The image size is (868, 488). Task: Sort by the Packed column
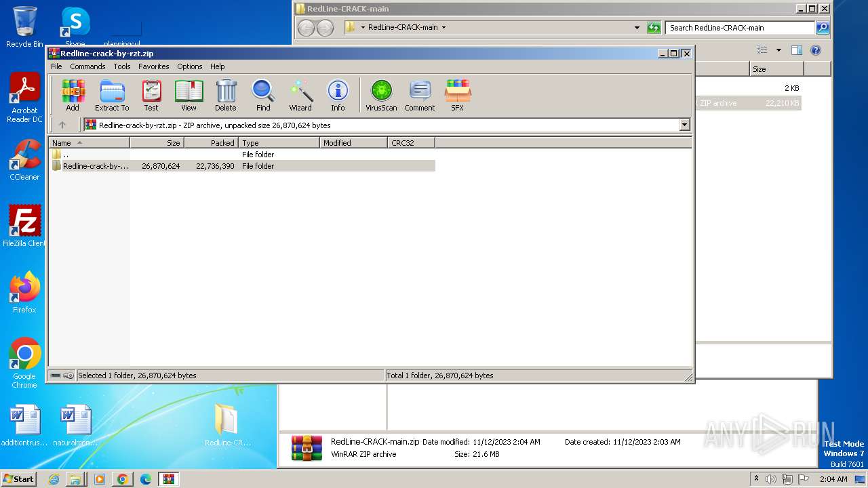(211, 143)
